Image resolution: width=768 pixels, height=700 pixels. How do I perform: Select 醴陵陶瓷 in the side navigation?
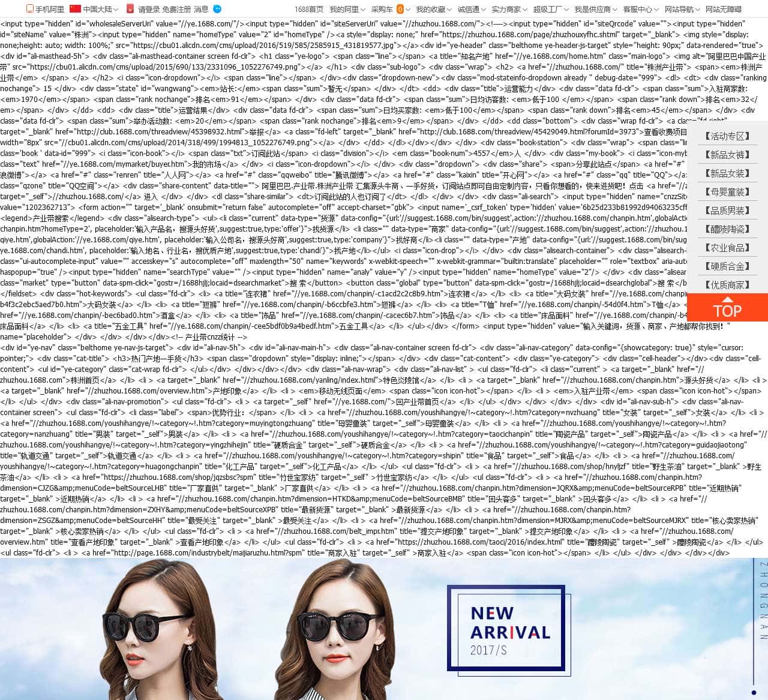(x=727, y=229)
